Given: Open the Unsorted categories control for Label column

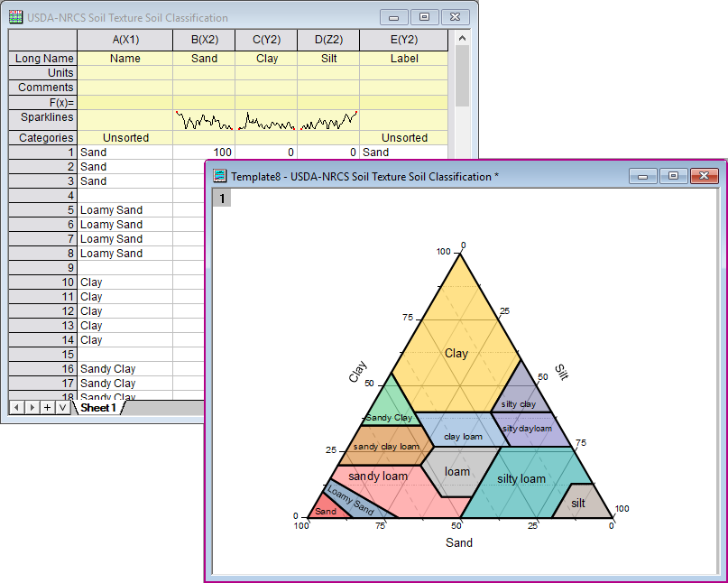Looking at the screenshot, I should coord(403,136).
